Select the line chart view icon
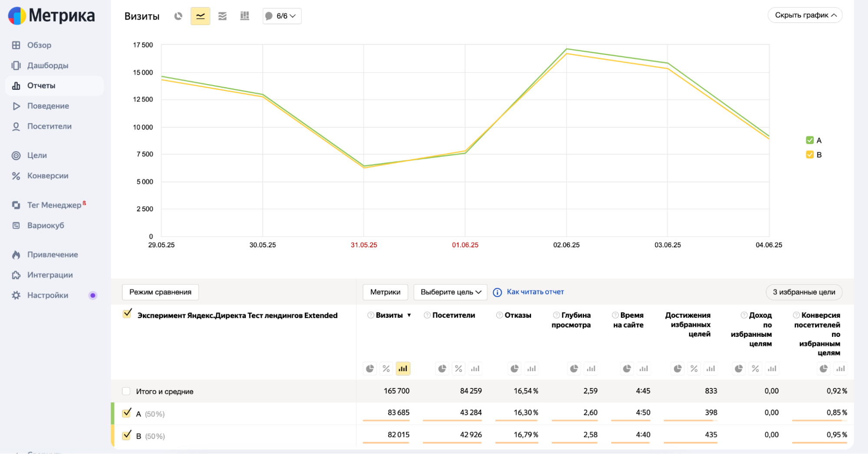This screenshot has height=454, width=868. 200,16
